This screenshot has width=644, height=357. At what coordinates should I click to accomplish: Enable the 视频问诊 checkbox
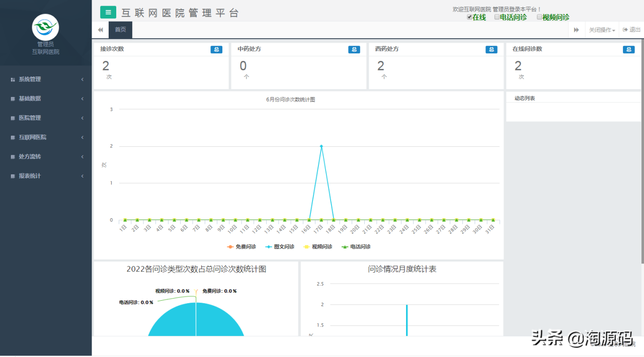pos(539,17)
